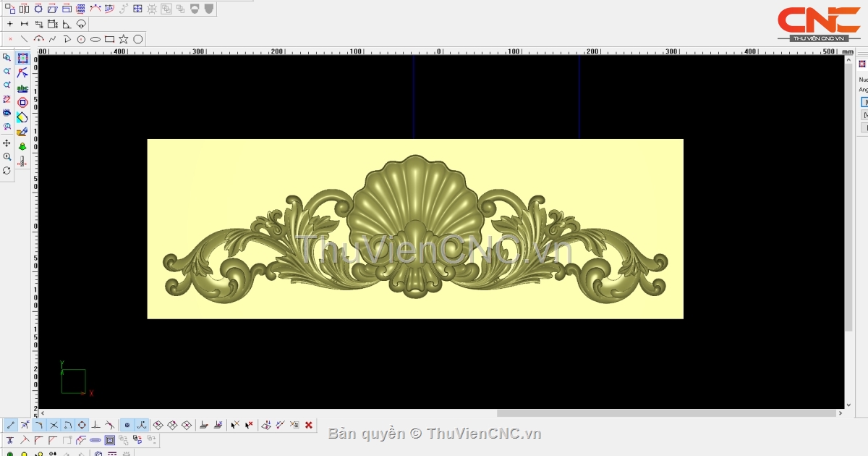Toggle circle quadrant snap
868x456 pixels.
point(82,425)
